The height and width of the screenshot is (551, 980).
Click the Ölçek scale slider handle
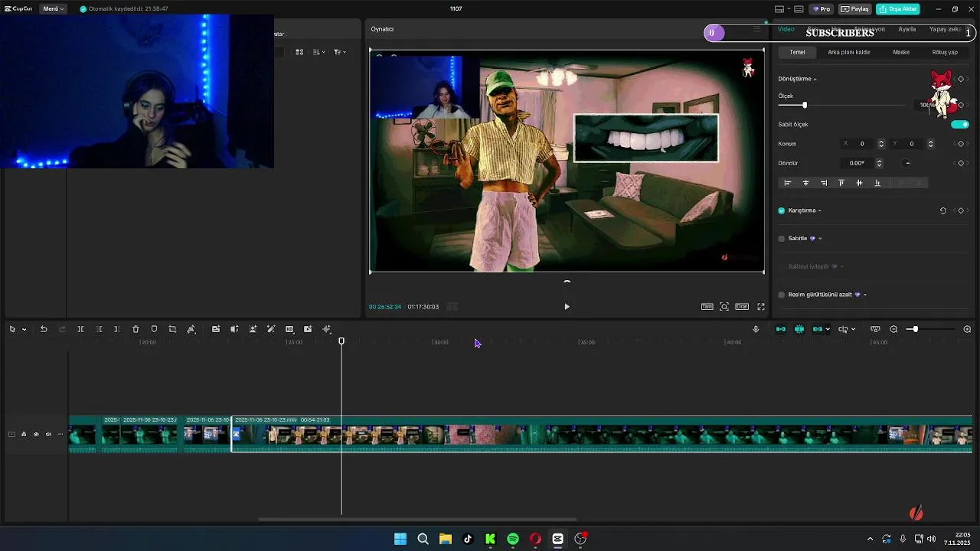point(804,105)
